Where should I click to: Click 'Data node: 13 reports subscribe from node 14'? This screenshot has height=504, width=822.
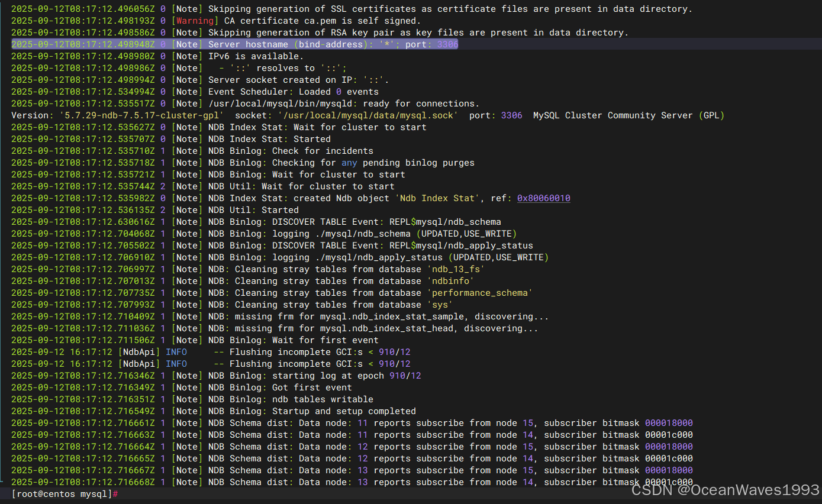tap(416, 482)
